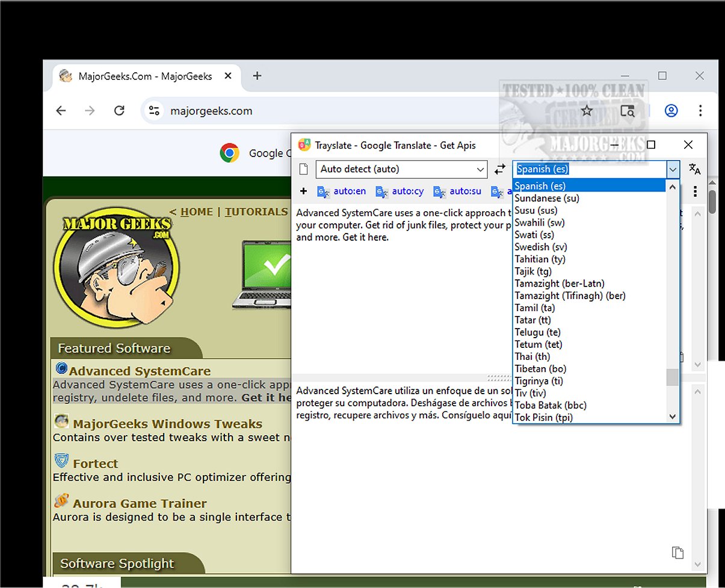Choose Swedish (sv) from the language list
This screenshot has width=725, height=588.
540,247
